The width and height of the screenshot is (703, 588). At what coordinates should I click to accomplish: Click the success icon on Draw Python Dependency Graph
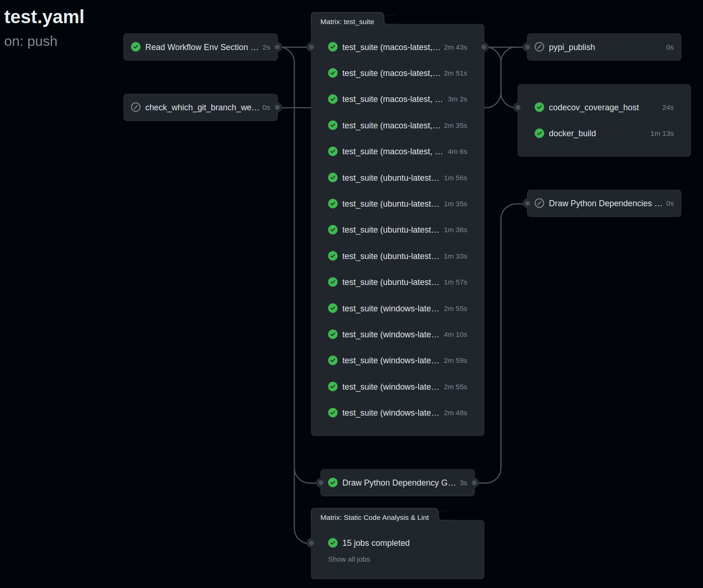(333, 483)
